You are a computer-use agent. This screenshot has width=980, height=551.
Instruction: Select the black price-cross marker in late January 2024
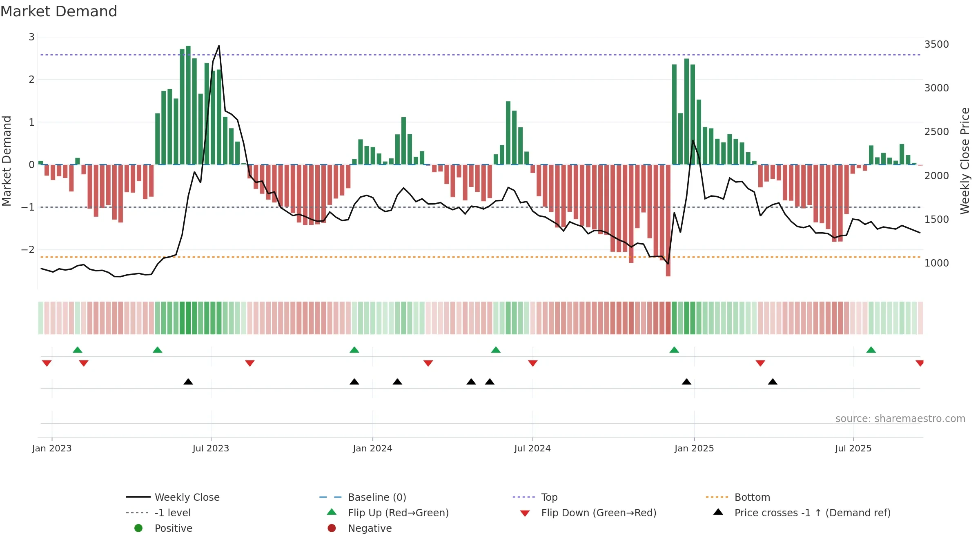coord(397,382)
